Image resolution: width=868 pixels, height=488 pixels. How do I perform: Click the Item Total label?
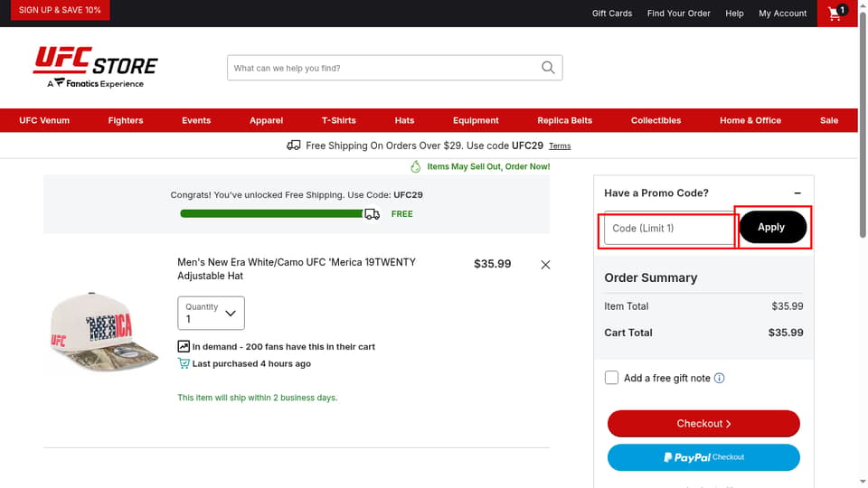pyautogui.click(x=626, y=306)
